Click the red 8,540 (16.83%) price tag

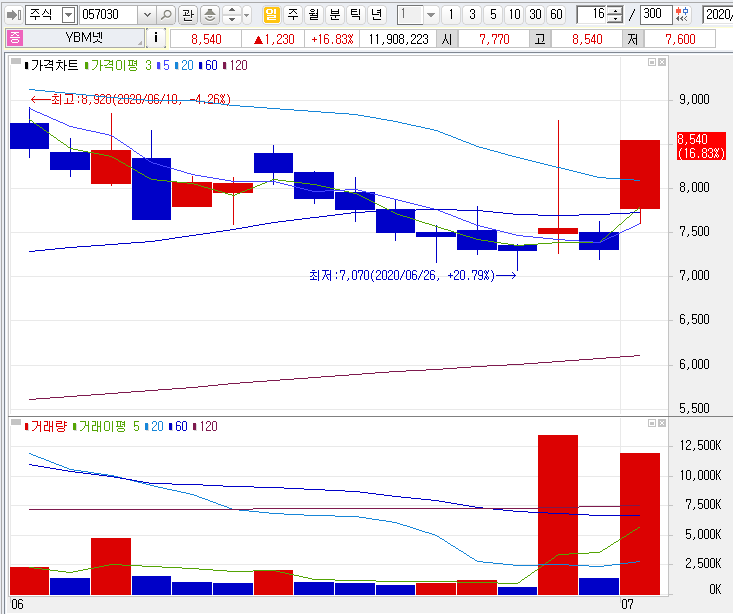701,146
